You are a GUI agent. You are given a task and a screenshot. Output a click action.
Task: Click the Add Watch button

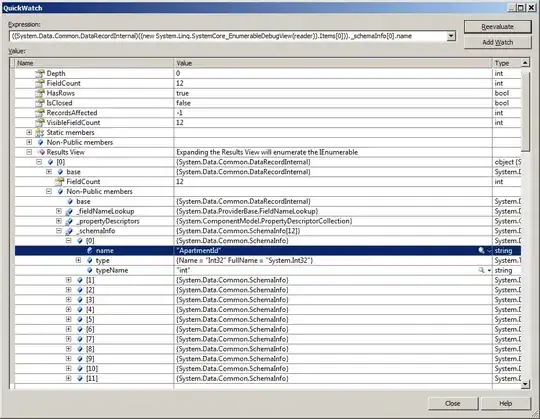click(x=497, y=42)
